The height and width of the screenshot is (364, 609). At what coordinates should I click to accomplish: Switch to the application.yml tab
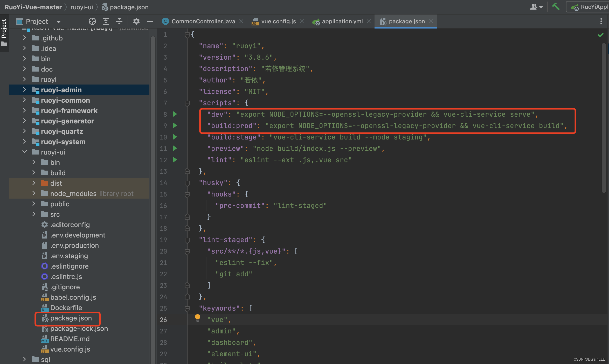(342, 21)
